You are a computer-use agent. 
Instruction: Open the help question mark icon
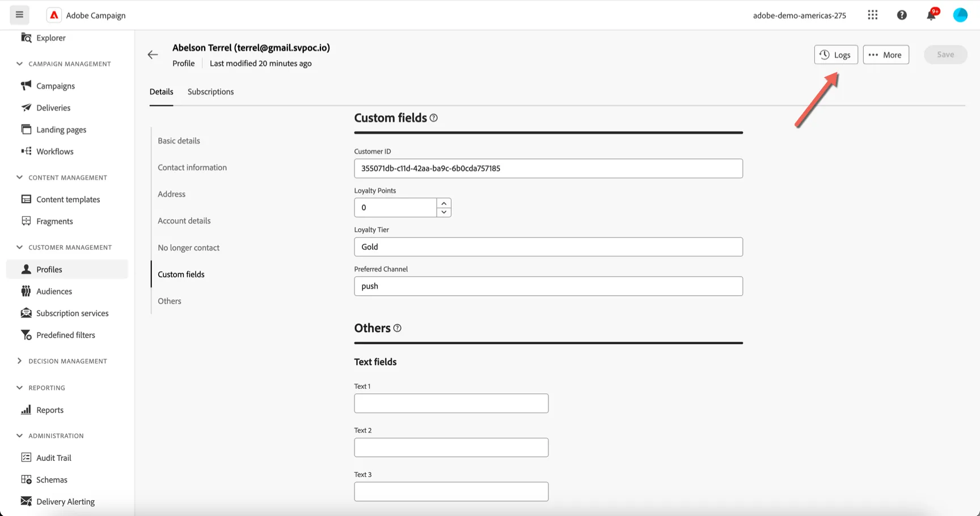902,15
